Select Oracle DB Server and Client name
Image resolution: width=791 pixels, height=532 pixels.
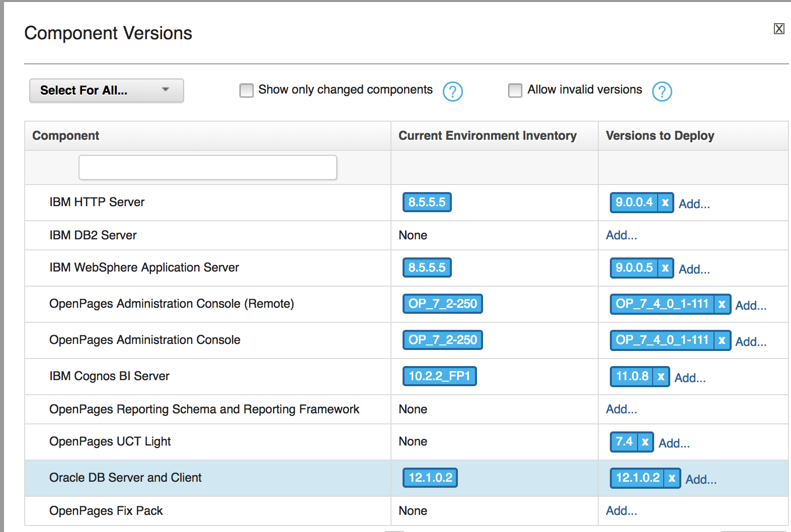[x=125, y=478]
